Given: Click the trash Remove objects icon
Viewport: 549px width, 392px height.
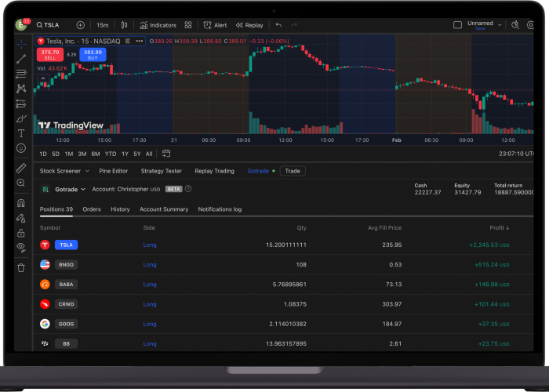Looking at the screenshot, I should point(21,268).
